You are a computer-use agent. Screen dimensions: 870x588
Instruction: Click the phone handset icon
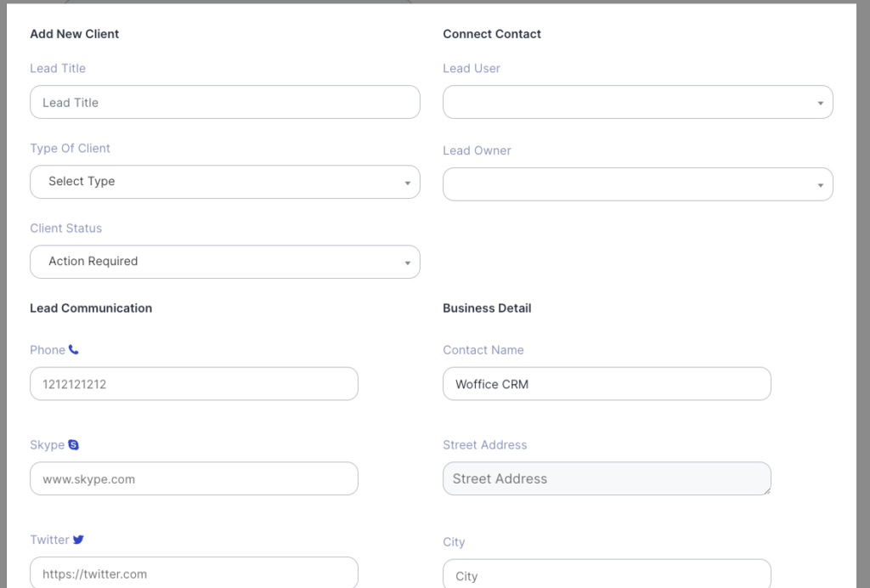(x=74, y=350)
